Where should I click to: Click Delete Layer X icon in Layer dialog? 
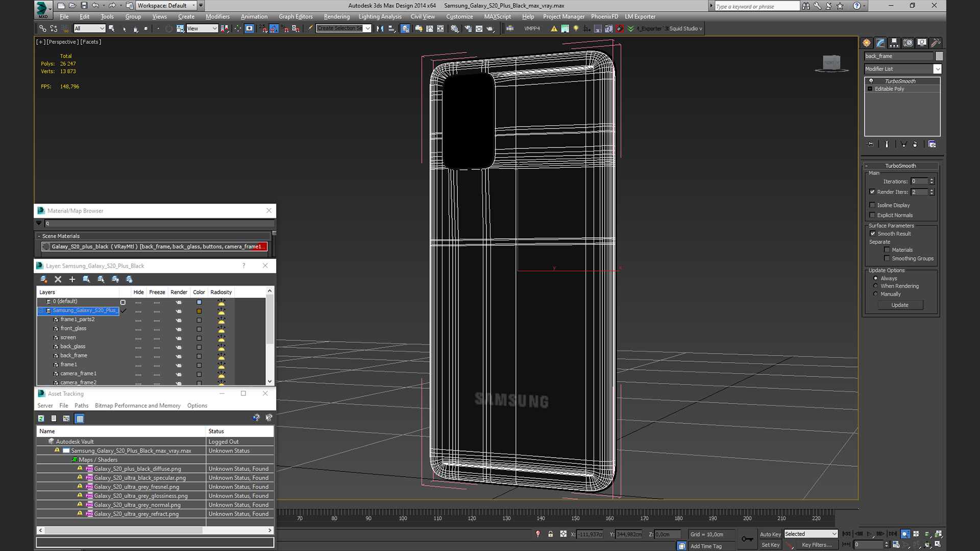(x=58, y=279)
